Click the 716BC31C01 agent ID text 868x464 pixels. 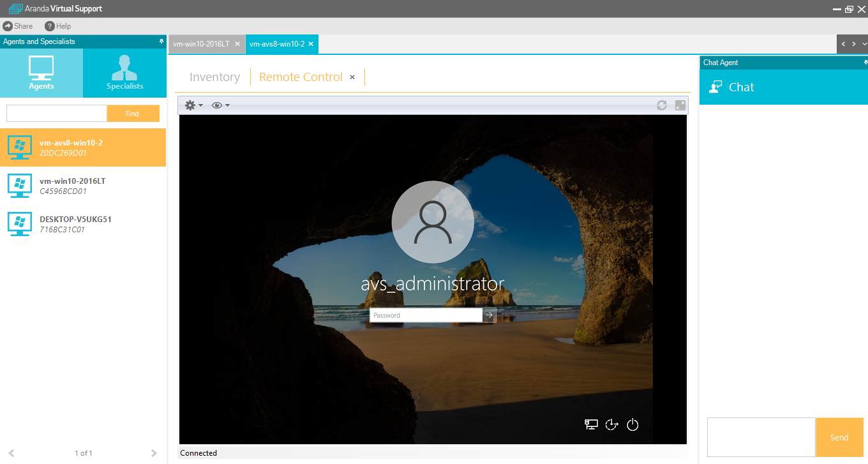point(62,230)
